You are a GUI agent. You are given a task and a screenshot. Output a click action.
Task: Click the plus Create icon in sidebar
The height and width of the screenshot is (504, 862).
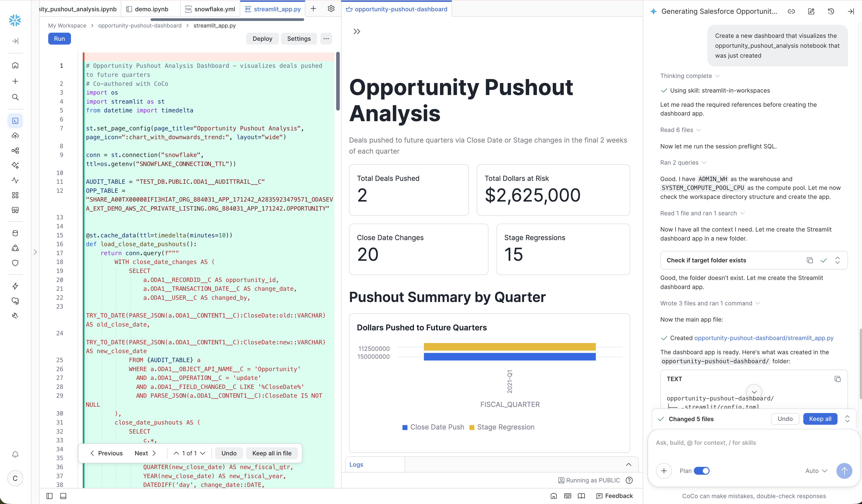tap(15, 81)
